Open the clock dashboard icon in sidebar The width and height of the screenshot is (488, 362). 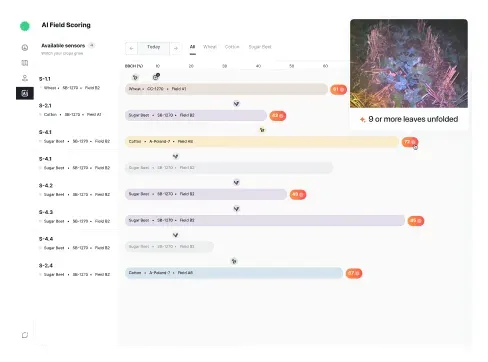(x=25, y=48)
